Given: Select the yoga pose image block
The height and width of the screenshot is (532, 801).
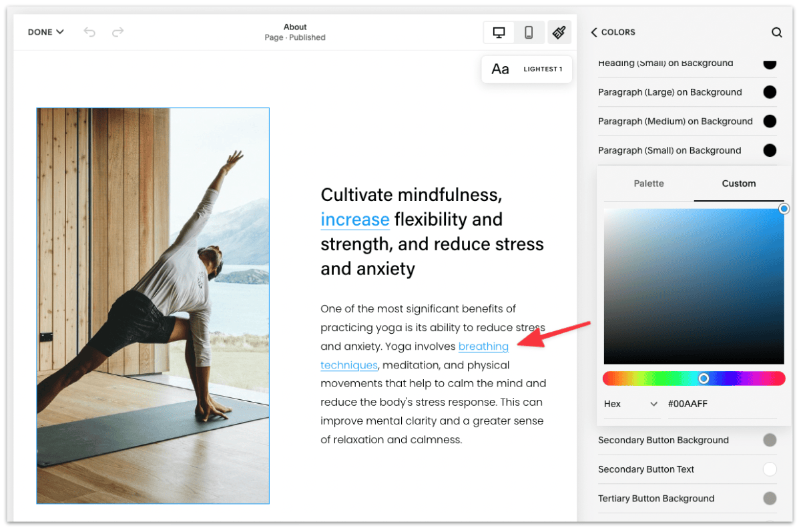Looking at the screenshot, I should tap(152, 304).
